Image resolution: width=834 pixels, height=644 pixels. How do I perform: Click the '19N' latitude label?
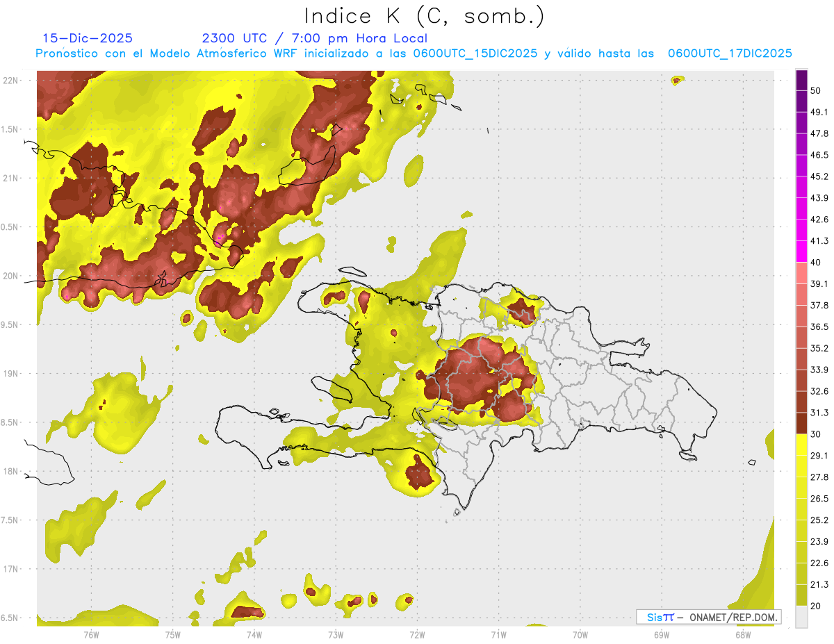(x=10, y=374)
